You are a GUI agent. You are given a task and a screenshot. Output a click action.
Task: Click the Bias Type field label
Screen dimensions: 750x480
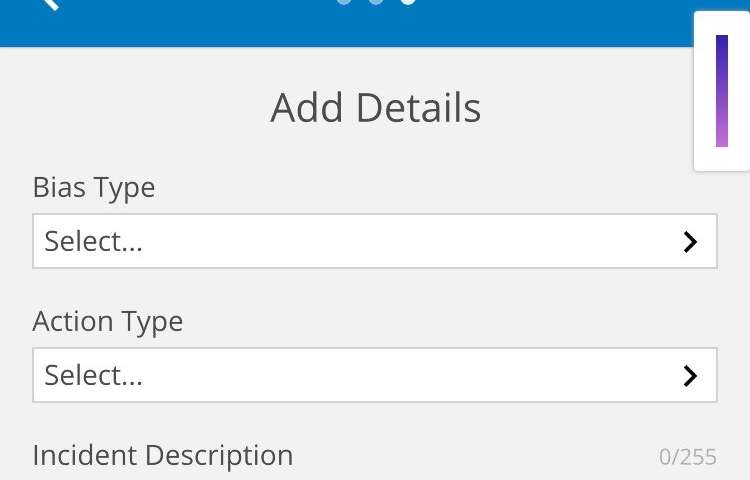pos(94,187)
